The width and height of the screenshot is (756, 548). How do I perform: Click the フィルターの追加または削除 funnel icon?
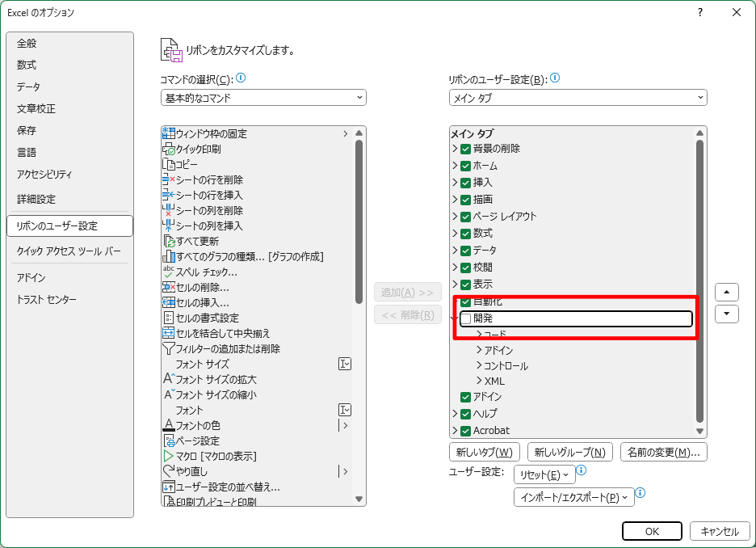click(x=169, y=348)
